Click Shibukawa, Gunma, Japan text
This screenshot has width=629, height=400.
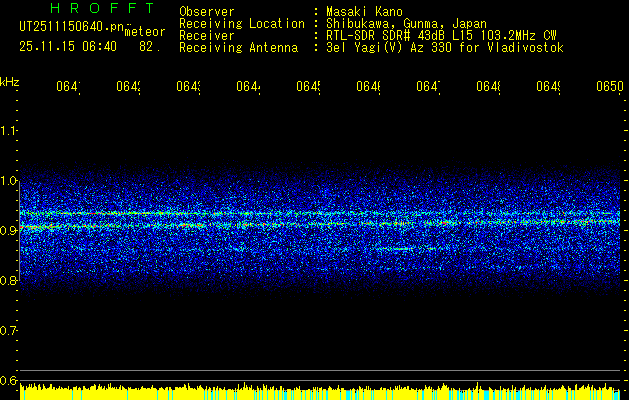tap(406, 24)
